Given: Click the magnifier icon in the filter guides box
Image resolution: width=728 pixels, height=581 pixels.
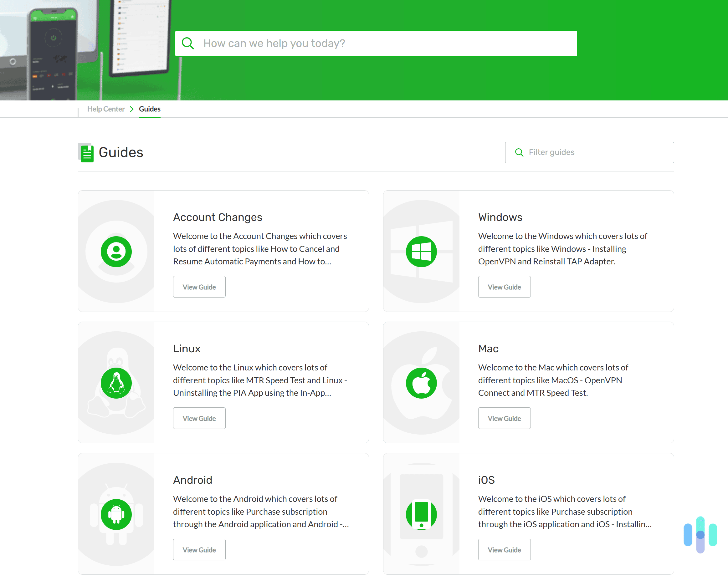Looking at the screenshot, I should click(x=519, y=152).
